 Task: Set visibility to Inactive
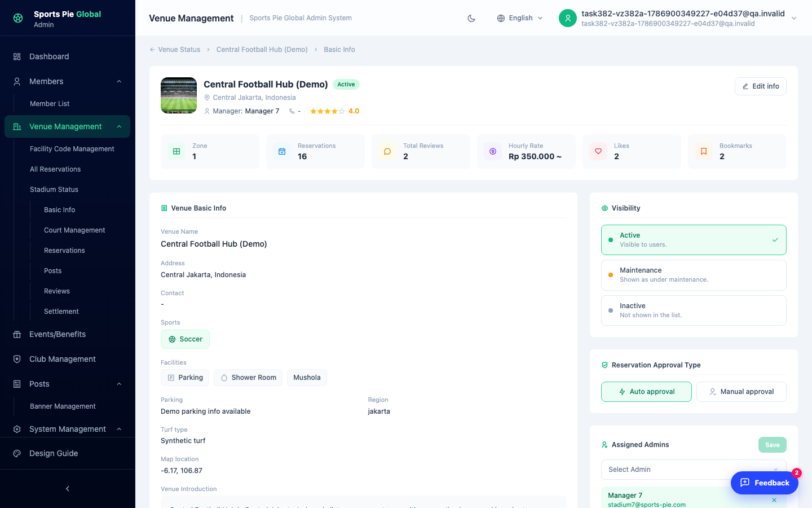694,310
